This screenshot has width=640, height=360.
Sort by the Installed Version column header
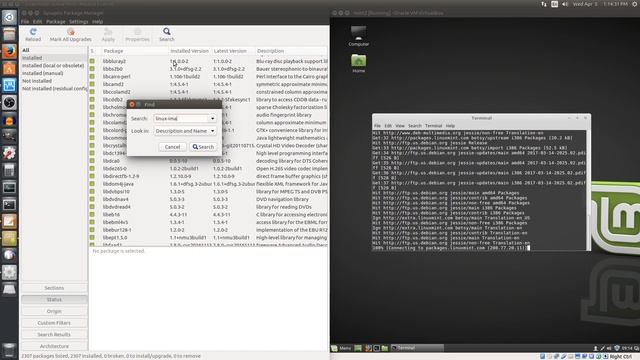[189, 51]
